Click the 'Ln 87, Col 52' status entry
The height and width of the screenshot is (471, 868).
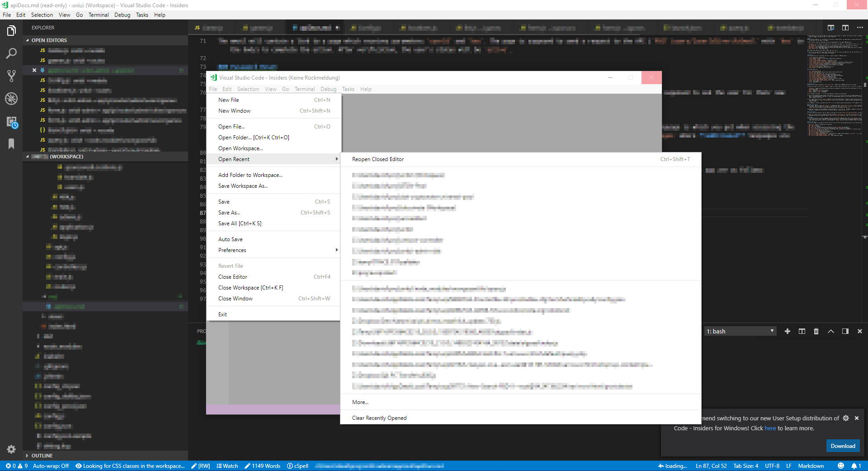[x=711, y=466]
